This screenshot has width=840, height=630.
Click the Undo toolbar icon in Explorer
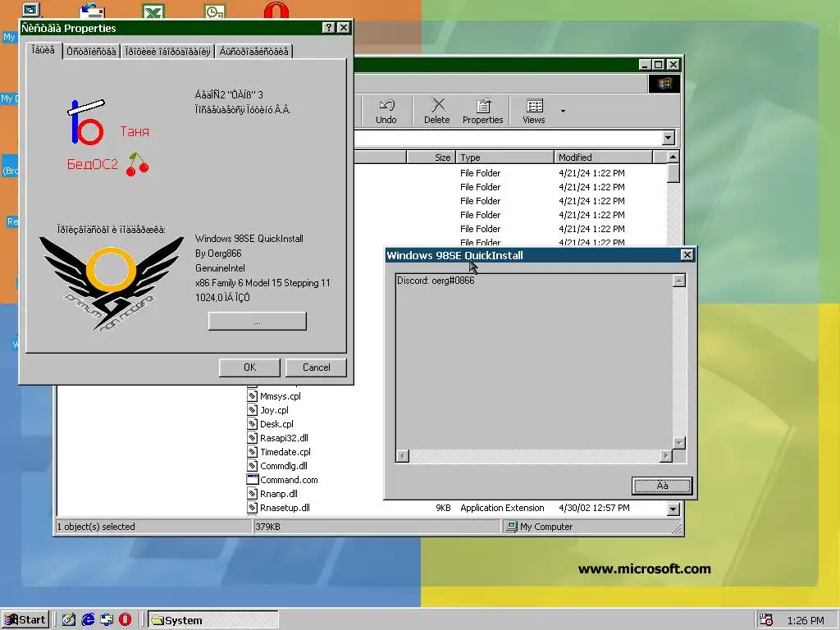[x=386, y=111]
